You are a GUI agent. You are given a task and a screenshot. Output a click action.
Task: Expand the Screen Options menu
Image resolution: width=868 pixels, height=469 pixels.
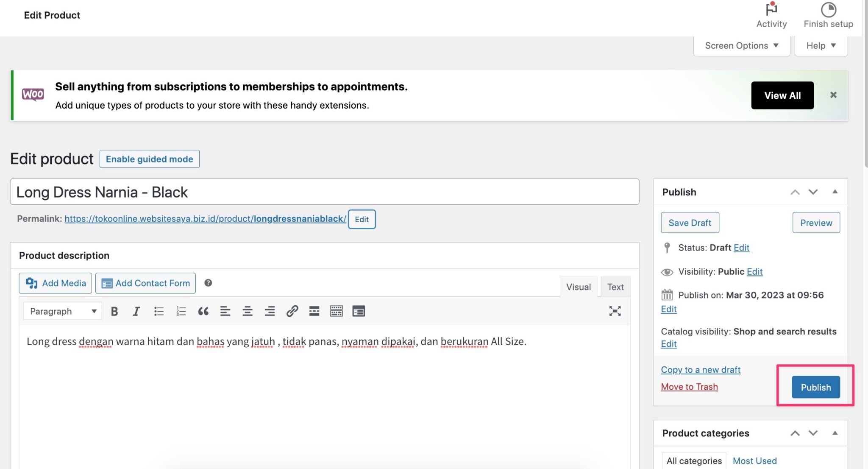741,45
